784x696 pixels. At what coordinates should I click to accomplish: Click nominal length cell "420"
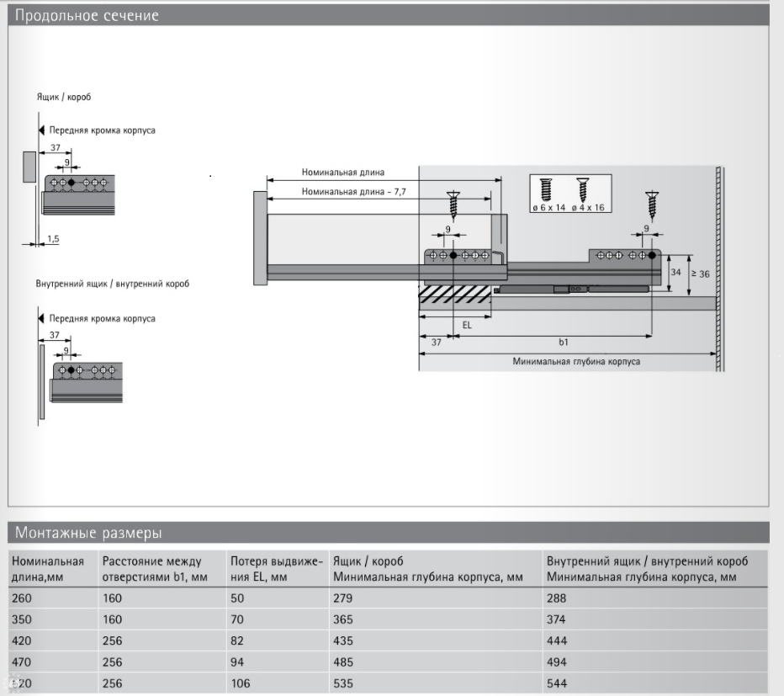coord(22,641)
